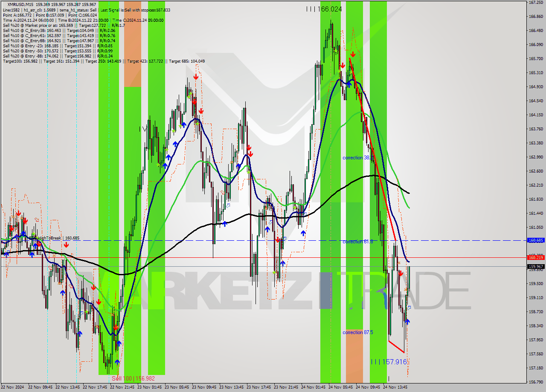546x392 pixels.
Task: Click the '23 Nov 01:45' time label
Action: 150,387
